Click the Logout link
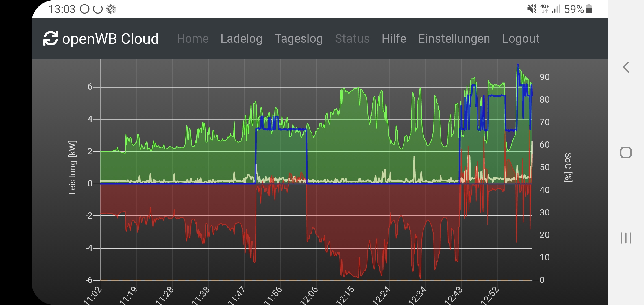The image size is (644, 305). pyautogui.click(x=521, y=39)
